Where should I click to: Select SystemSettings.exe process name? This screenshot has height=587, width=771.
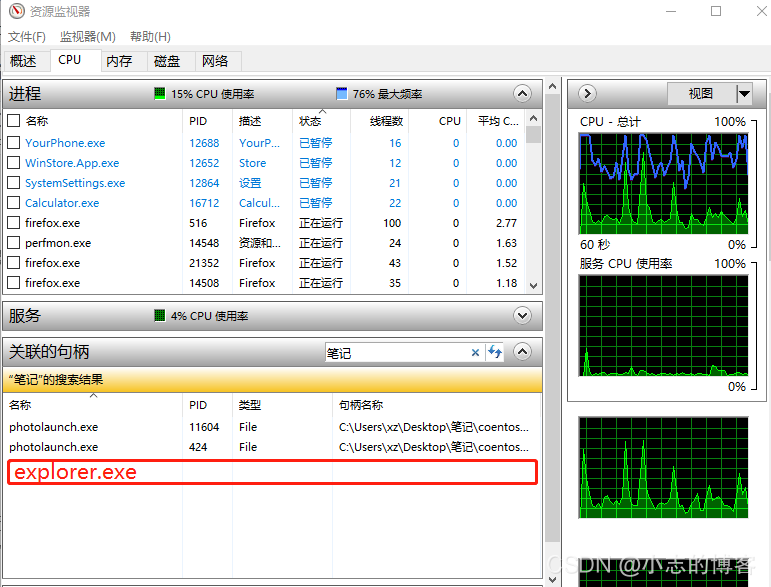[75, 183]
